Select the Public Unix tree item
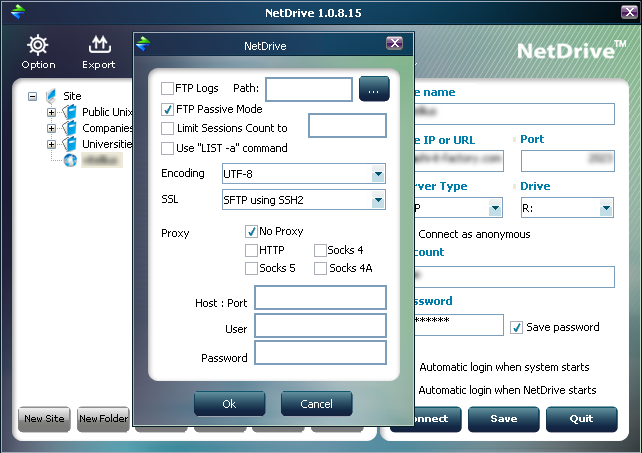 (x=107, y=112)
